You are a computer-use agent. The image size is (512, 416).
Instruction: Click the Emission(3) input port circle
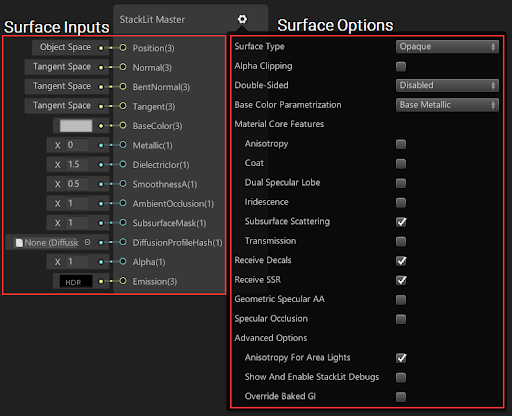click(123, 281)
